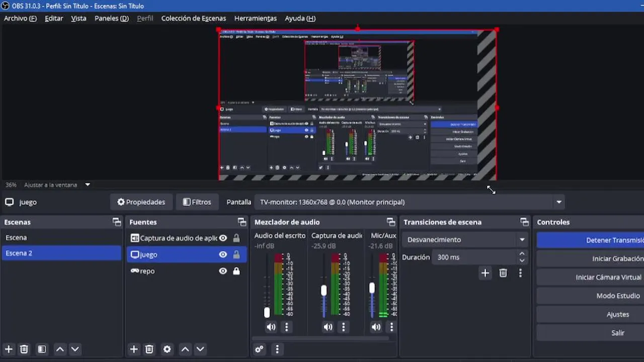Toggle lock on Captura de audio source

click(236, 238)
